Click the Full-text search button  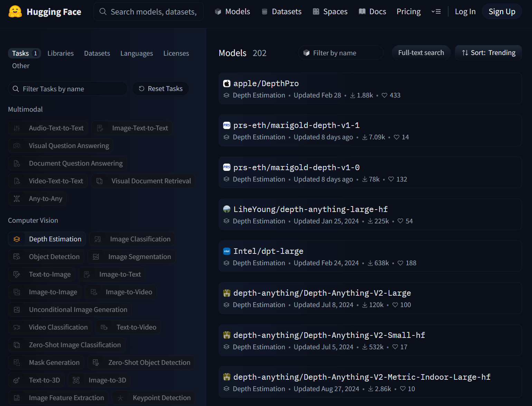(x=421, y=53)
